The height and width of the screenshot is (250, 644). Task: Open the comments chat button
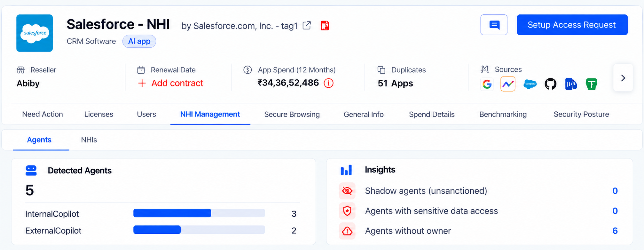[x=494, y=25]
